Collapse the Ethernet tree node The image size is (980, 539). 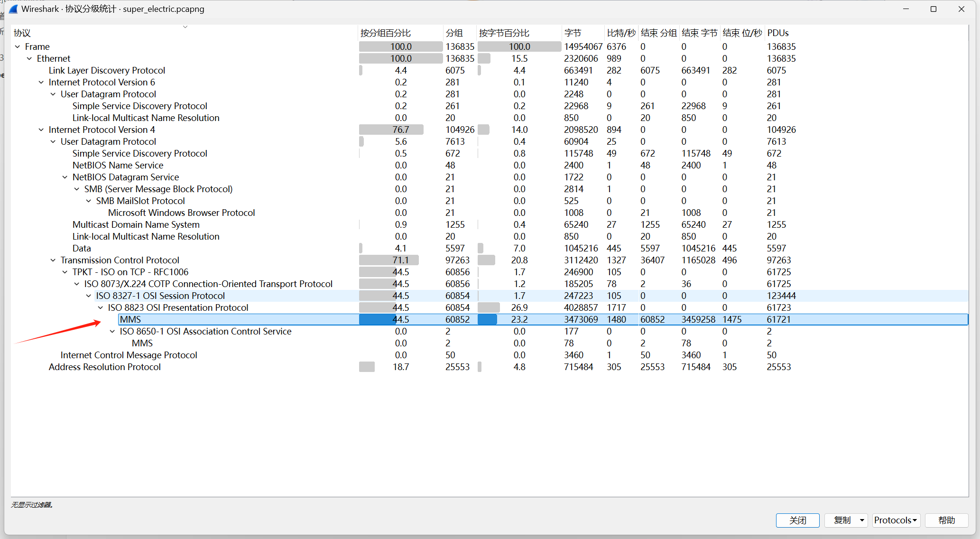coord(29,58)
